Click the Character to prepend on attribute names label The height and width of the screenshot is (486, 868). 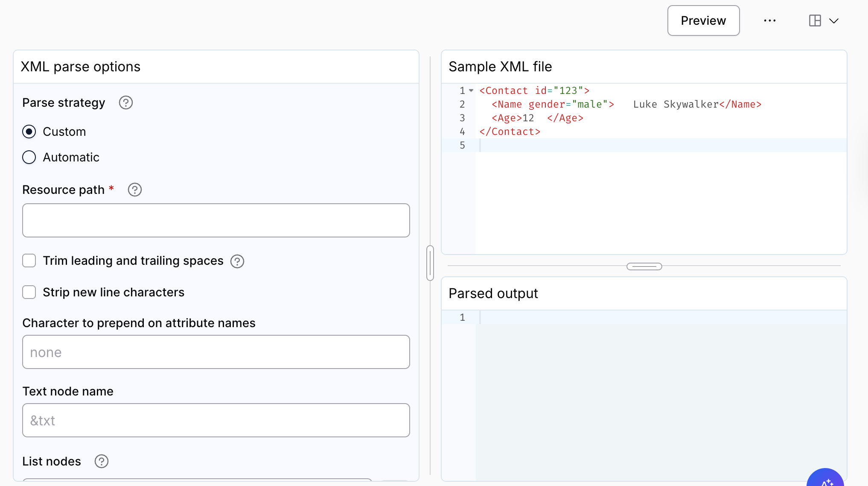click(139, 323)
